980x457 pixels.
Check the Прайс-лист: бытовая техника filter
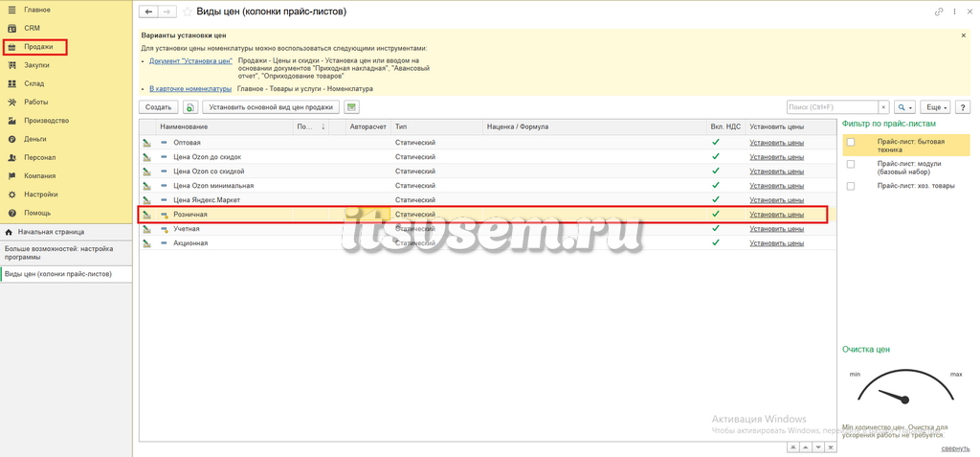(851, 143)
